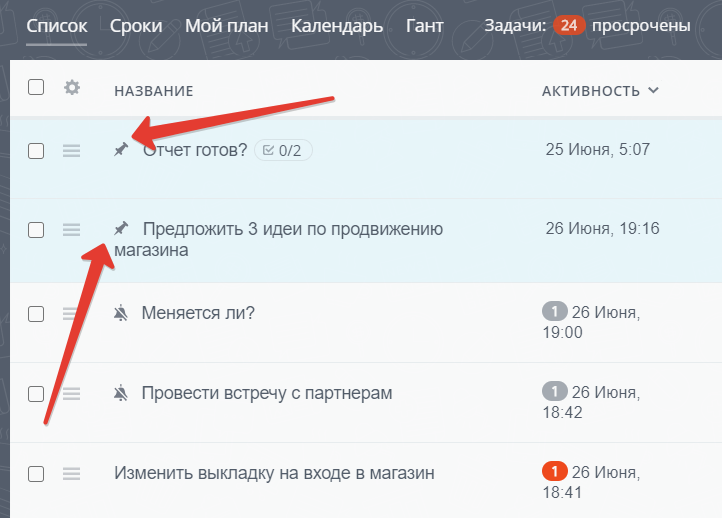This screenshot has width=722, height=518.
Task: Open the 'Активность' sort dropdown arrow
Action: [653, 90]
